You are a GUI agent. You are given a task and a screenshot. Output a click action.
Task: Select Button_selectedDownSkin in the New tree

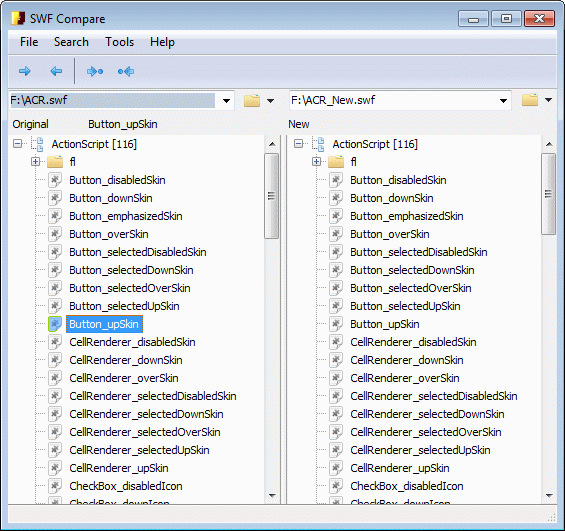point(412,270)
